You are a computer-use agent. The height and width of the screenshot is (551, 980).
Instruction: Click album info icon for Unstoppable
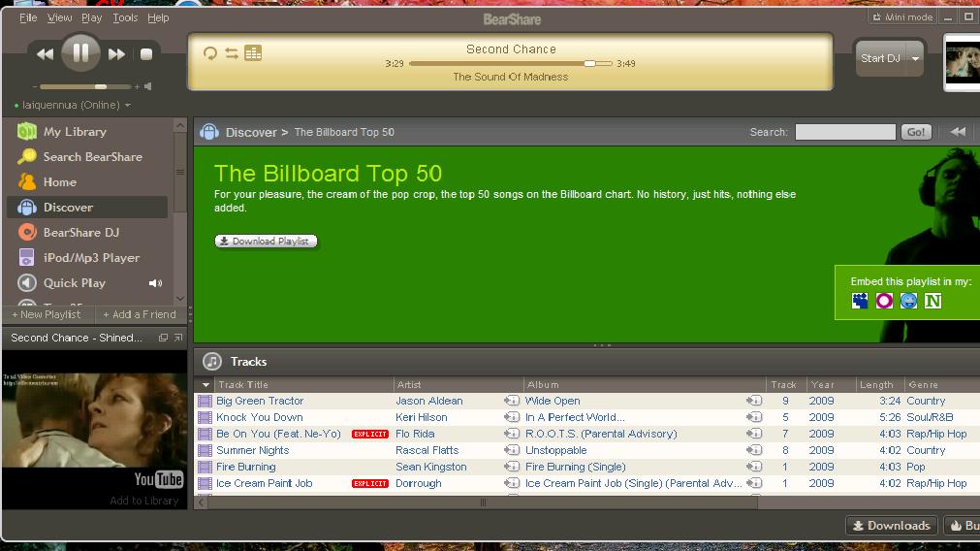pyautogui.click(x=754, y=450)
